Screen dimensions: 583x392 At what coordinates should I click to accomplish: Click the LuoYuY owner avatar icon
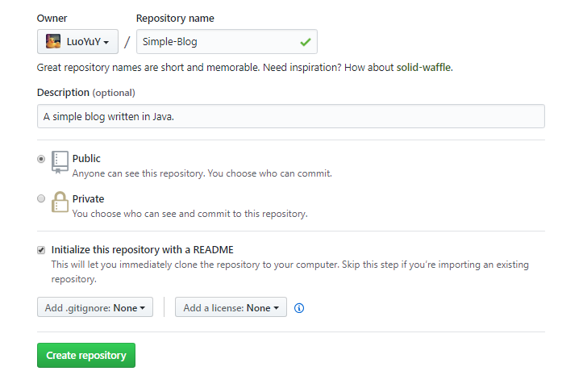coord(53,41)
